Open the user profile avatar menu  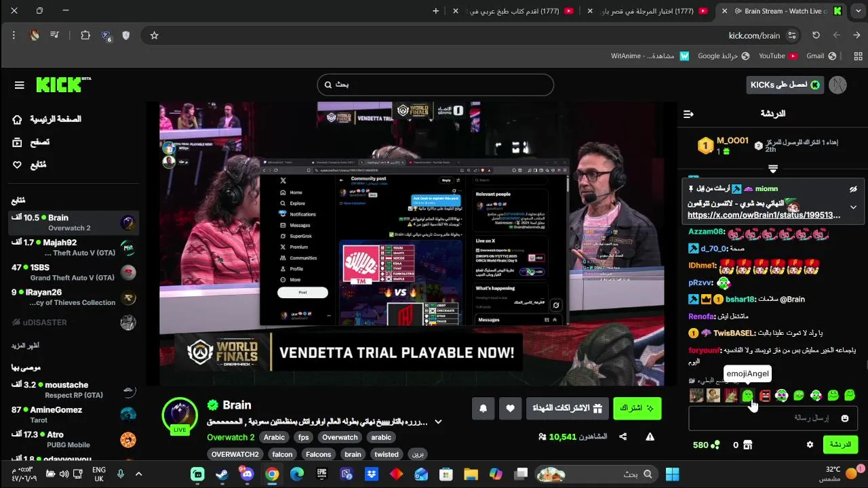pyautogui.click(x=837, y=85)
